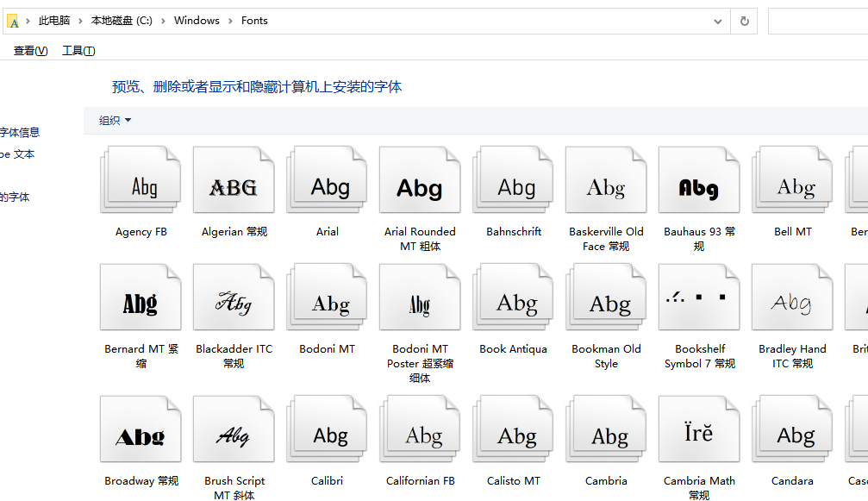The image size is (868, 501).
Task: Expand chevron before 此电脑 breadcrumb
Action: point(28,21)
